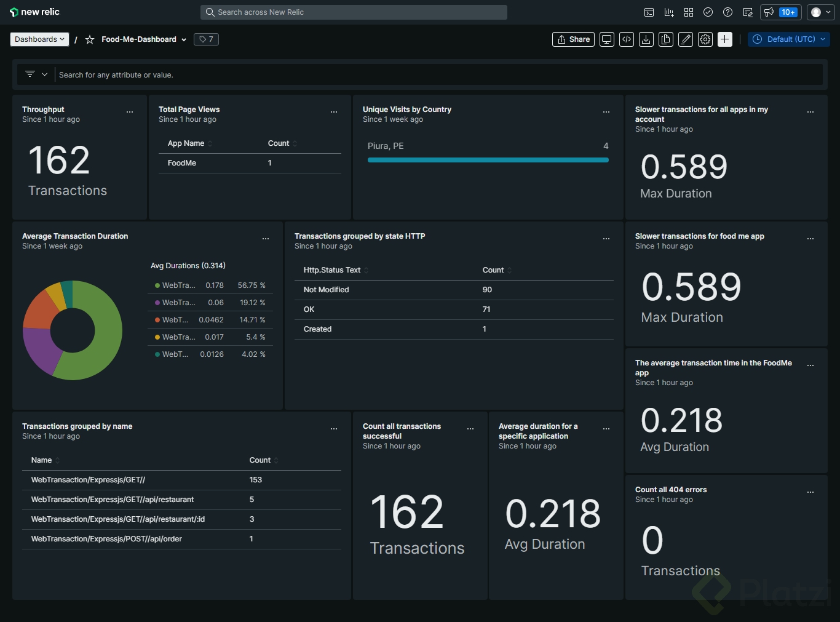Sort by Http.Status Text column
The width and height of the screenshot is (840, 622).
click(336, 270)
